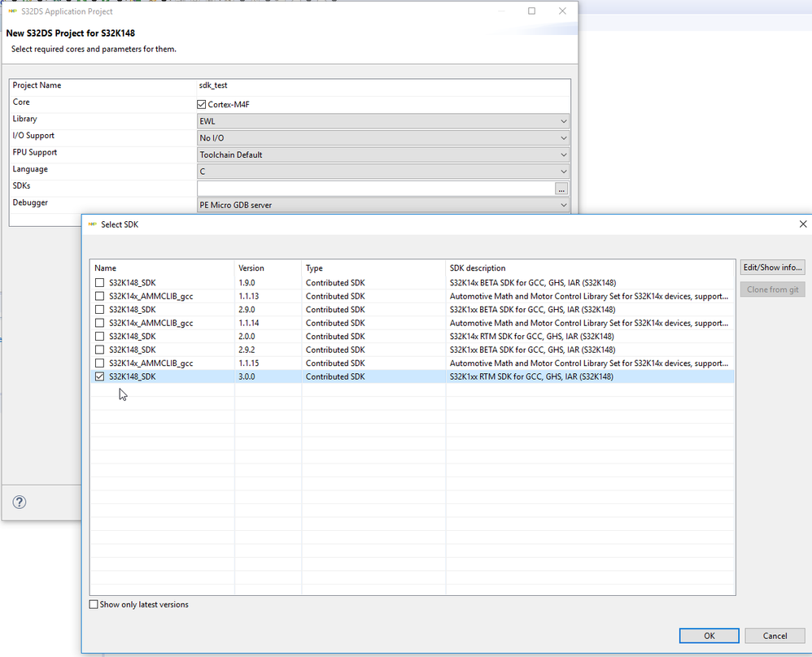Check S32K148_SDK version 1.9.0

pyautogui.click(x=99, y=283)
